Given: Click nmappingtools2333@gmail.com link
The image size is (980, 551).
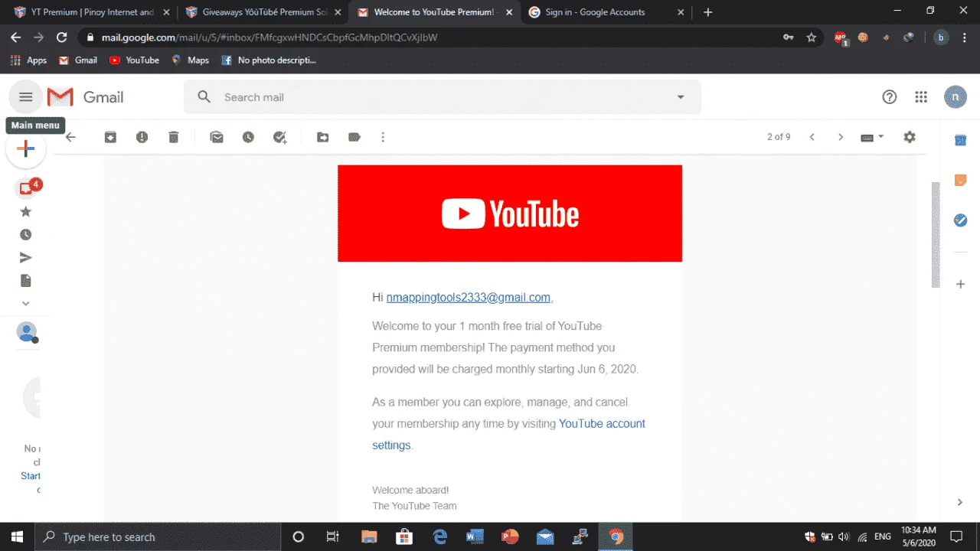Looking at the screenshot, I should [x=469, y=297].
